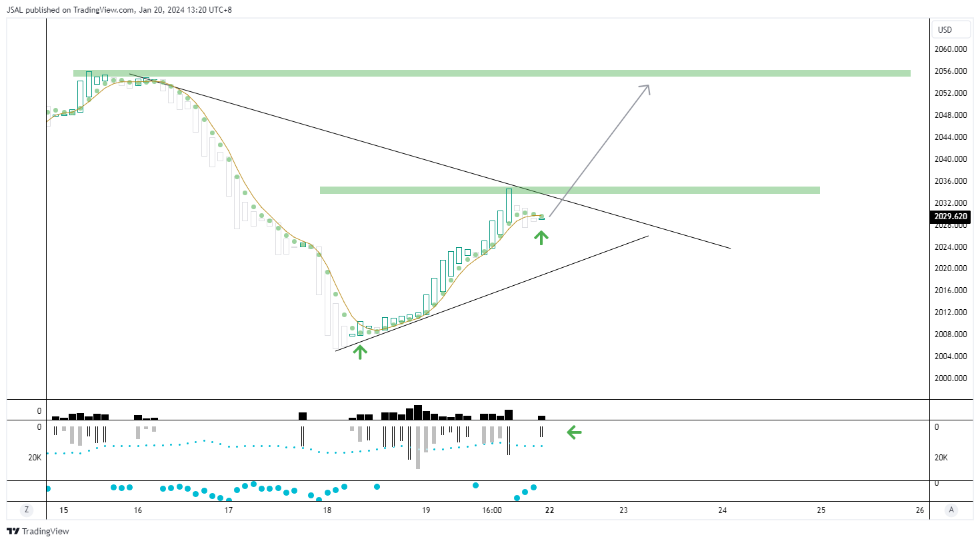The width and height of the screenshot is (980, 543).
Task: Click the 2044.000 price axis label
Action: point(951,137)
